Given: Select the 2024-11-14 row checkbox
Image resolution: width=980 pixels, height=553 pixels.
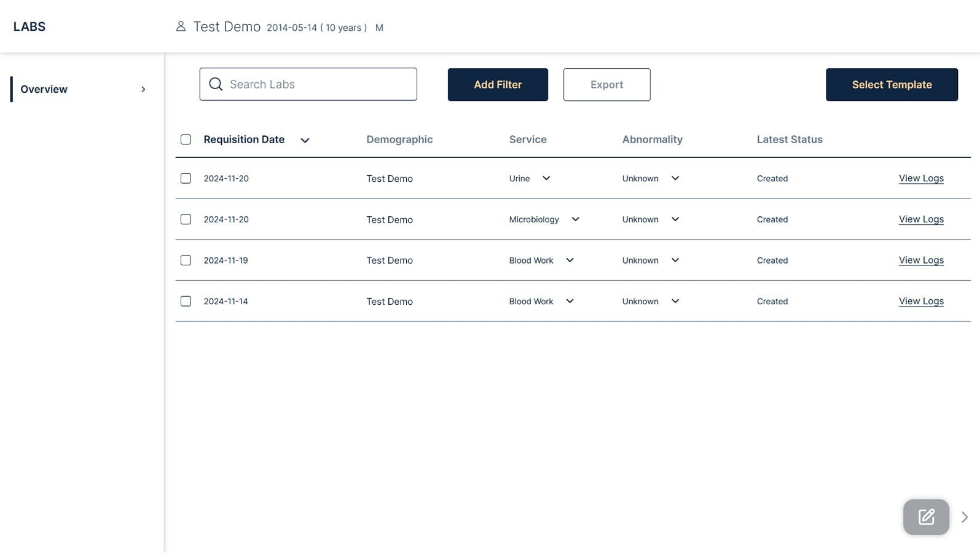Looking at the screenshot, I should click(x=186, y=301).
